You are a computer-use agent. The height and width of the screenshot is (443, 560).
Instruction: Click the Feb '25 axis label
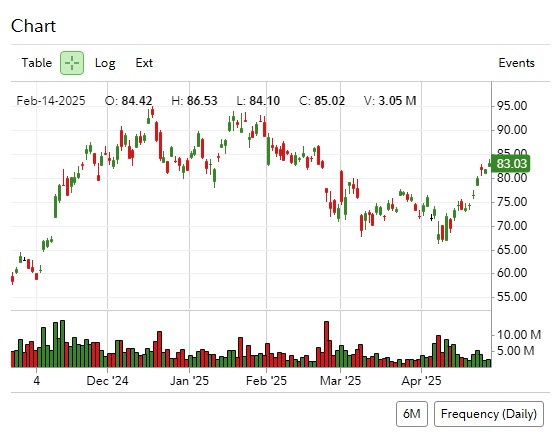[x=266, y=380]
